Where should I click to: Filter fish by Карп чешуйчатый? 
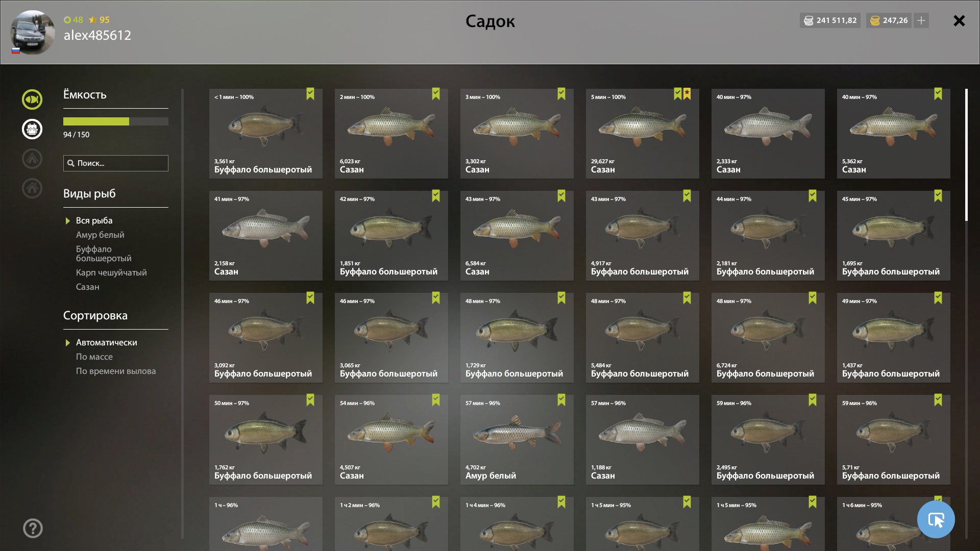(111, 272)
